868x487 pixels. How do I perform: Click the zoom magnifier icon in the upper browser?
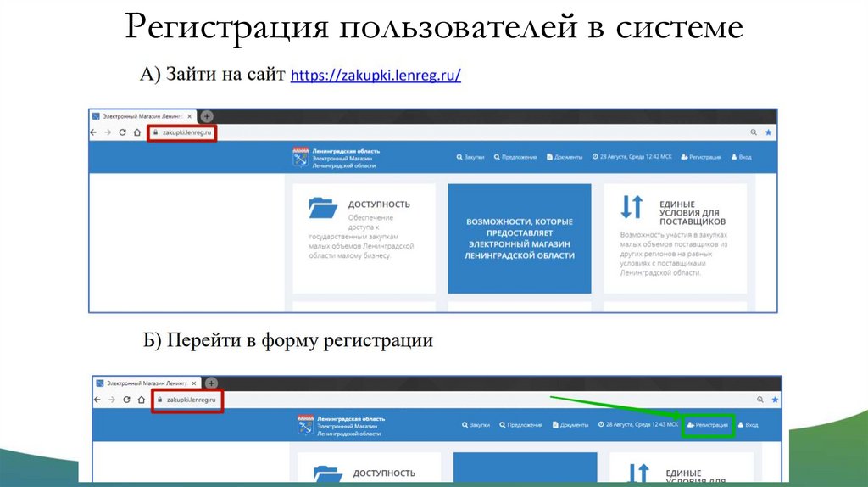(754, 132)
